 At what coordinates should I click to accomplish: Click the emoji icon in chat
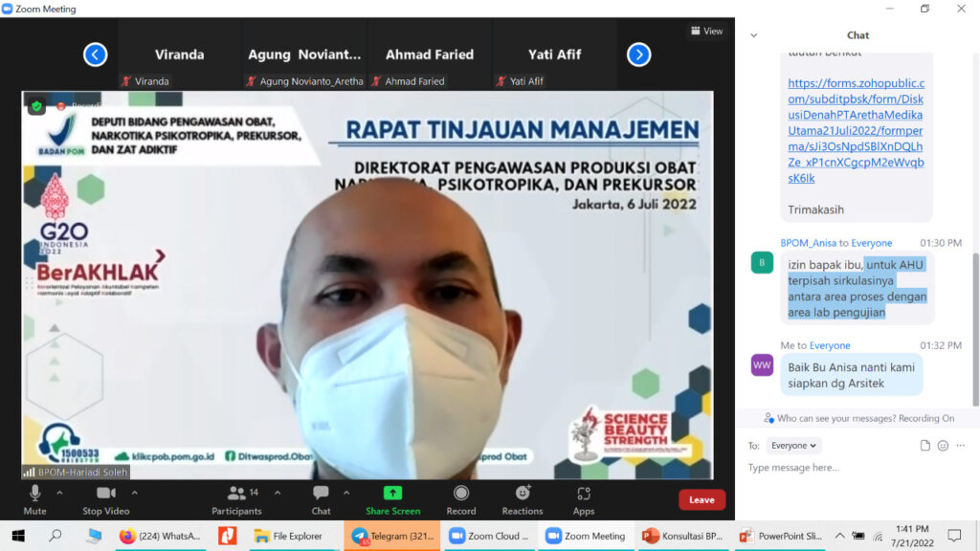coord(943,446)
